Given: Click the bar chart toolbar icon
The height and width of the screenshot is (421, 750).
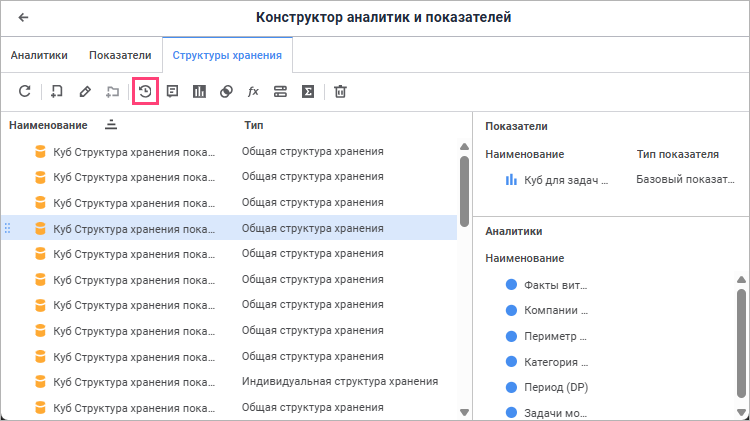Looking at the screenshot, I should [200, 92].
